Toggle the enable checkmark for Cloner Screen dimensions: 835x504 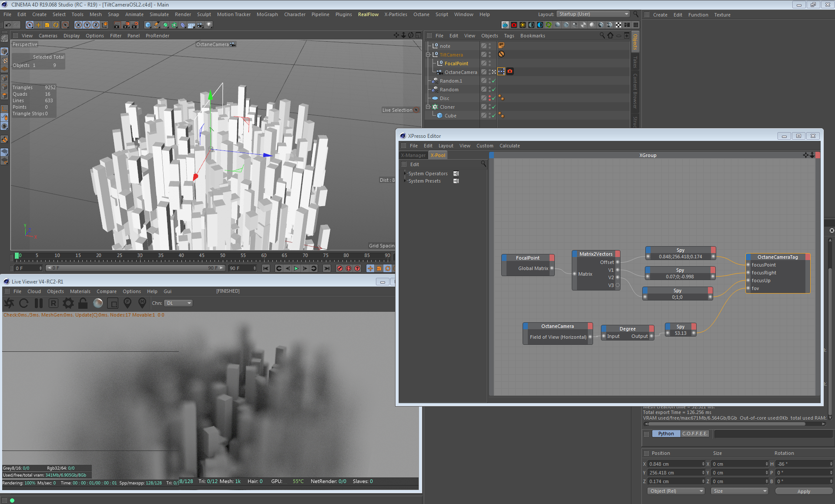493,107
